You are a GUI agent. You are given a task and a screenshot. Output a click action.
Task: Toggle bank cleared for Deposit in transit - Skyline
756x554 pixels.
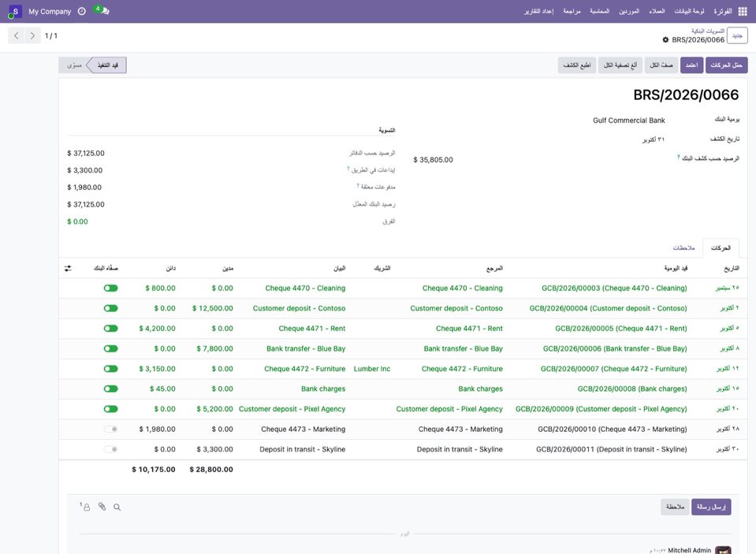tap(111, 449)
